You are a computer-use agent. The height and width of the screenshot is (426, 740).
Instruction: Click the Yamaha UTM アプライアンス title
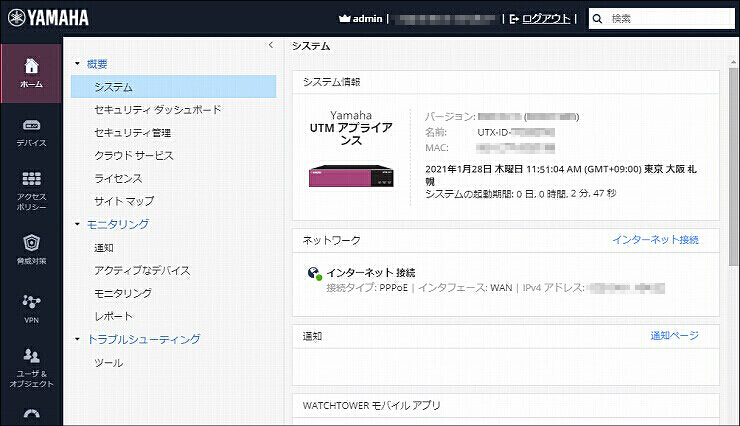pyautogui.click(x=351, y=128)
